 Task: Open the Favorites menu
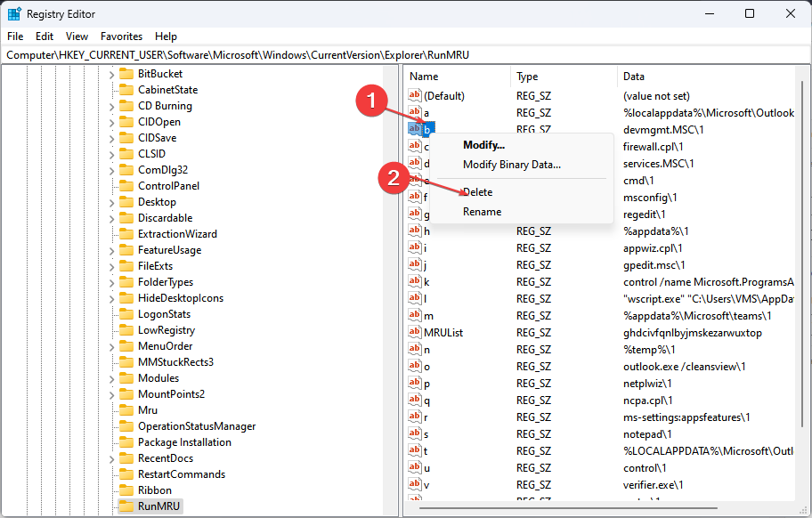pos(121,36)
